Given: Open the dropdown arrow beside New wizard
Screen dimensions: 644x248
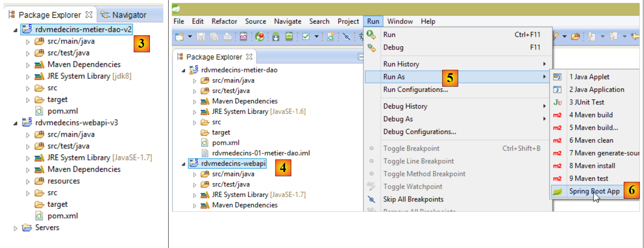Looking at the screenshot, I should pyautogui.click(x=190, y=37).
